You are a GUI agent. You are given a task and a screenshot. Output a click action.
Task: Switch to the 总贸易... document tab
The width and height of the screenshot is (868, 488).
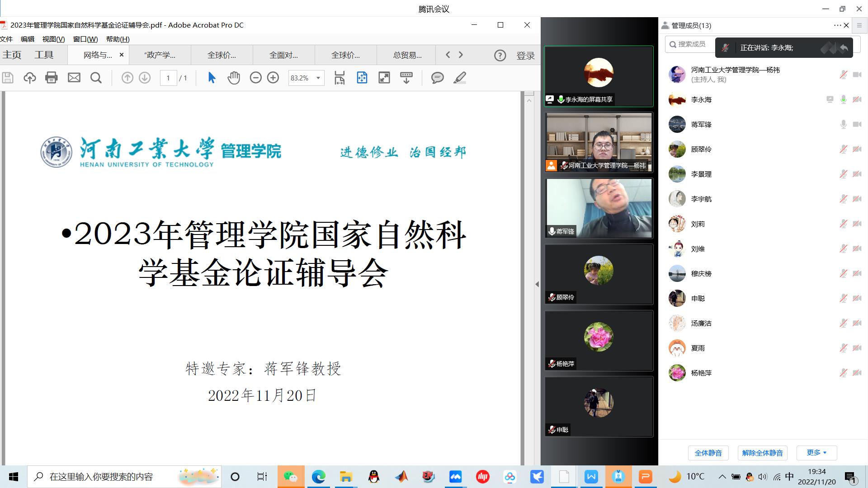[x=407, y=55]
